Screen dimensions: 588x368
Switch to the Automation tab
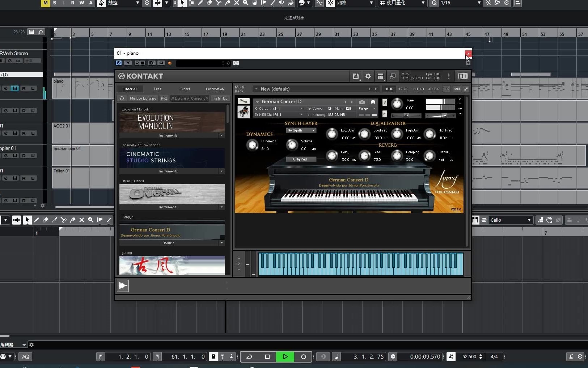click(x=215, y=89)
